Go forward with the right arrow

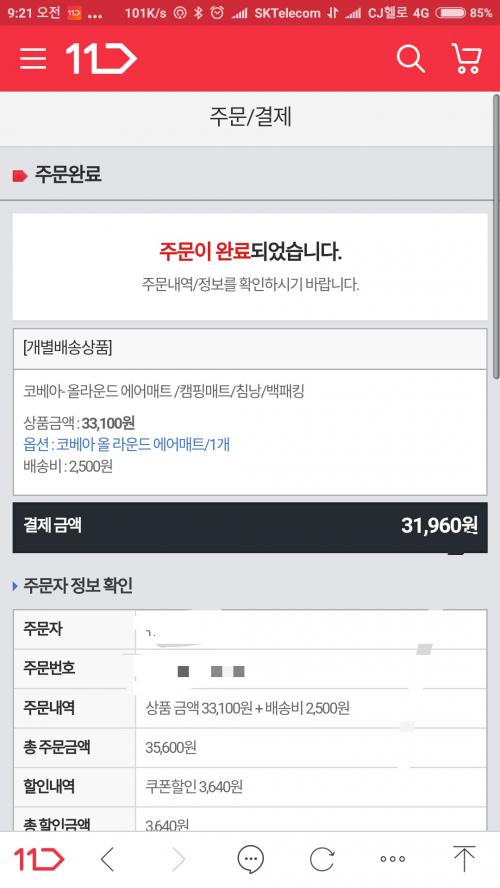[x=178, y=859]
